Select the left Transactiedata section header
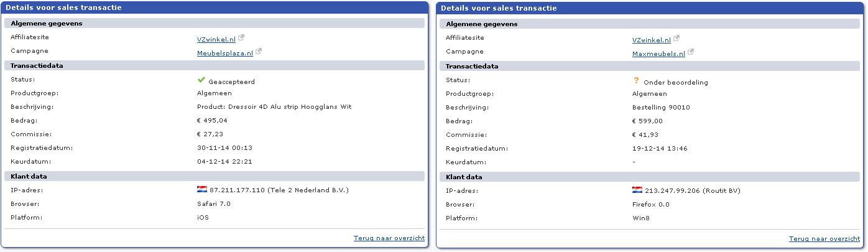 (215, 65)
